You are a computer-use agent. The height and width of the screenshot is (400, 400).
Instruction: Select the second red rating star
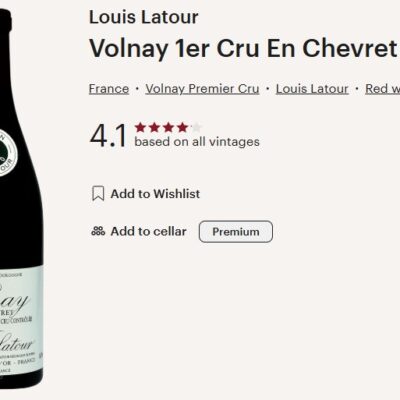point(154,127)
